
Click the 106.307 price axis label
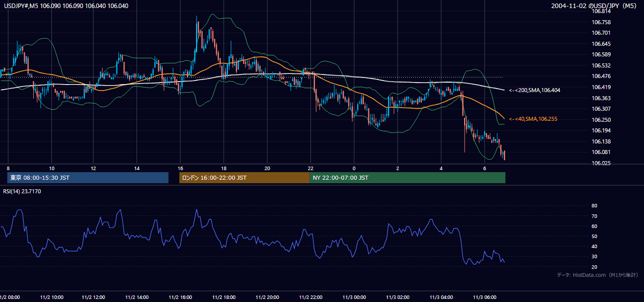coord(601,109)
